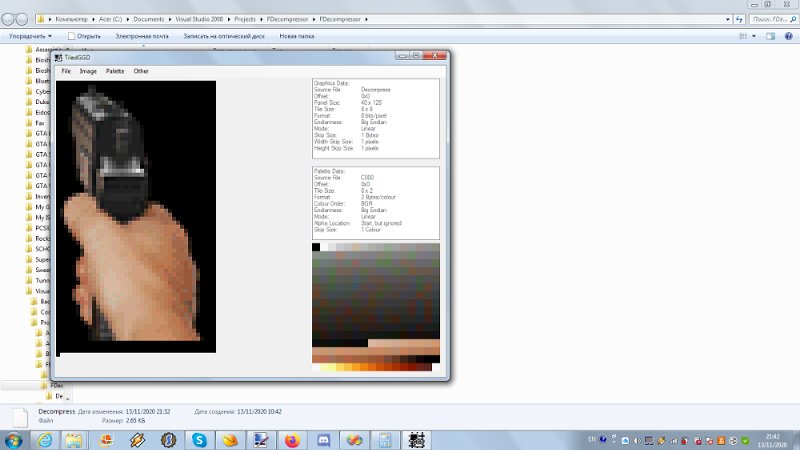Open the view options dropdown arrow

tap(754, 36)
